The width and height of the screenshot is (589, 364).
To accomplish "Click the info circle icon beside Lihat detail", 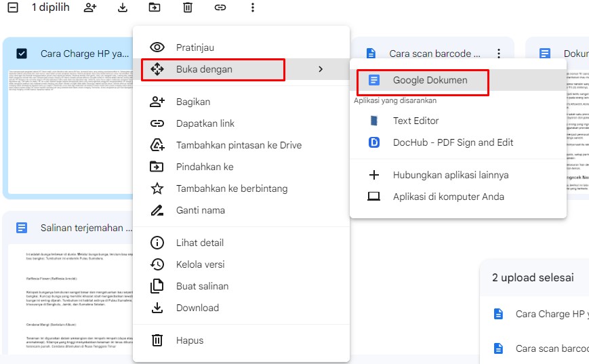I will (157, 243).
